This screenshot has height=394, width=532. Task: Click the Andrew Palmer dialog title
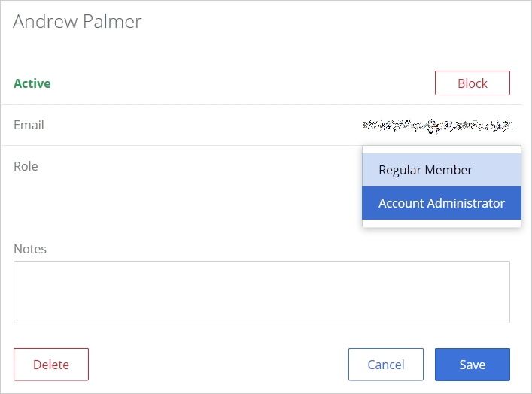(x=78, y=21)
